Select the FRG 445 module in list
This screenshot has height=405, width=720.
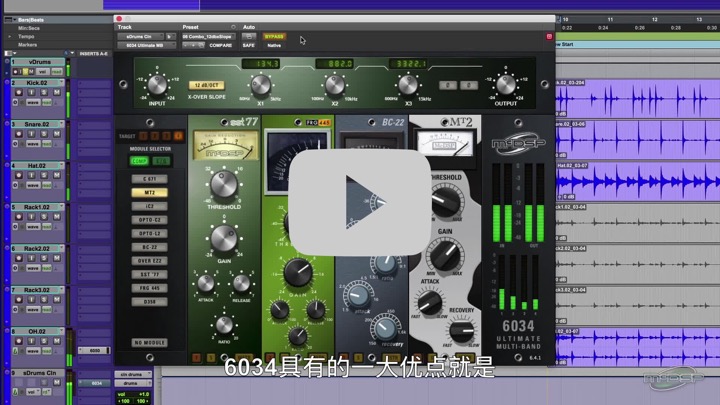click(150, 288)
